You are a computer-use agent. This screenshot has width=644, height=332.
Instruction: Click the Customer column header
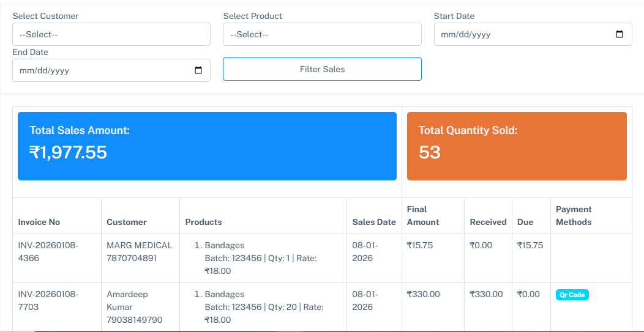(127, 222)
